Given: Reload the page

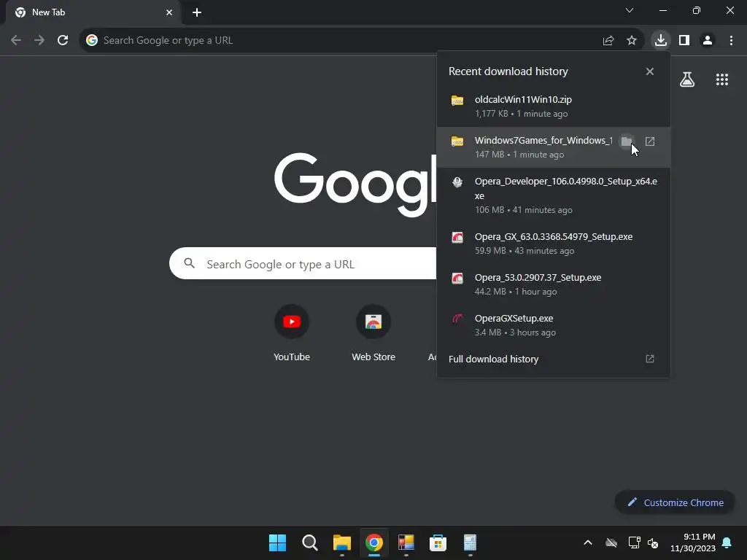Looking at the screenshot, I should 63,40.
